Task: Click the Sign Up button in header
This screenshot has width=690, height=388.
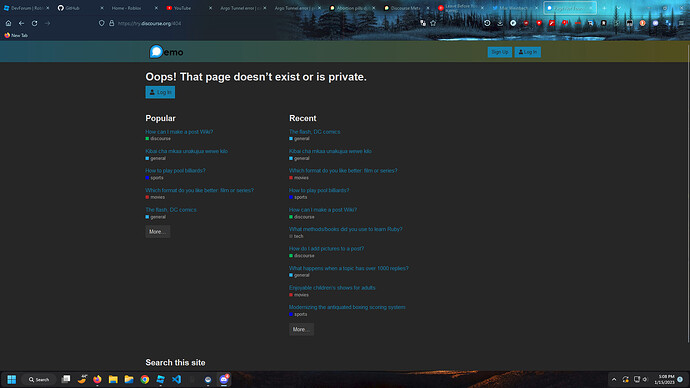Action: coord(499,52)
